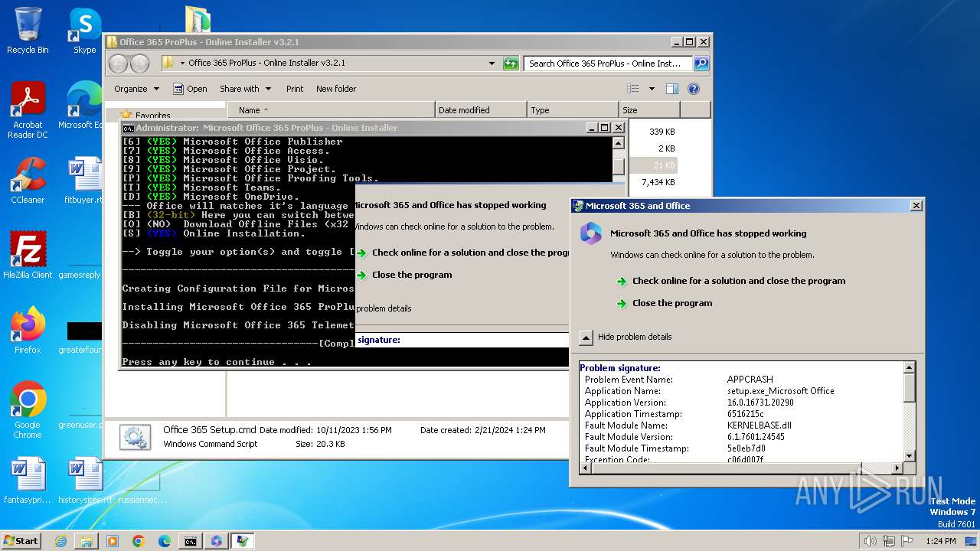
Task: Change view icon in Explorer toolbar
Action: tap(632, 89)
